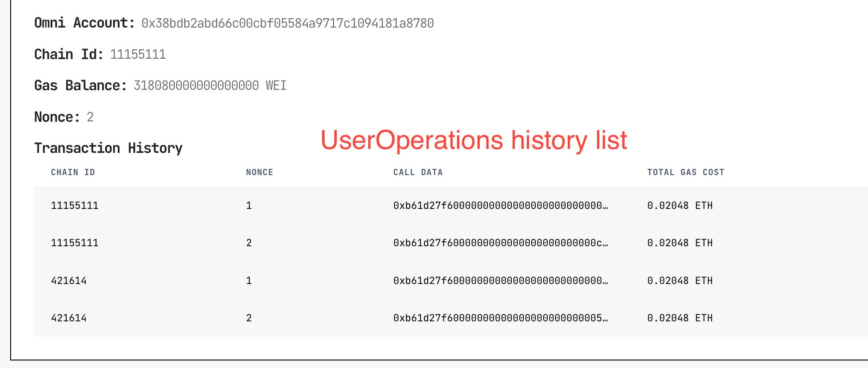The width and height of the screenshot is (868, 368).
Task: Click the CHAIN ID column header
Action: 73,172
